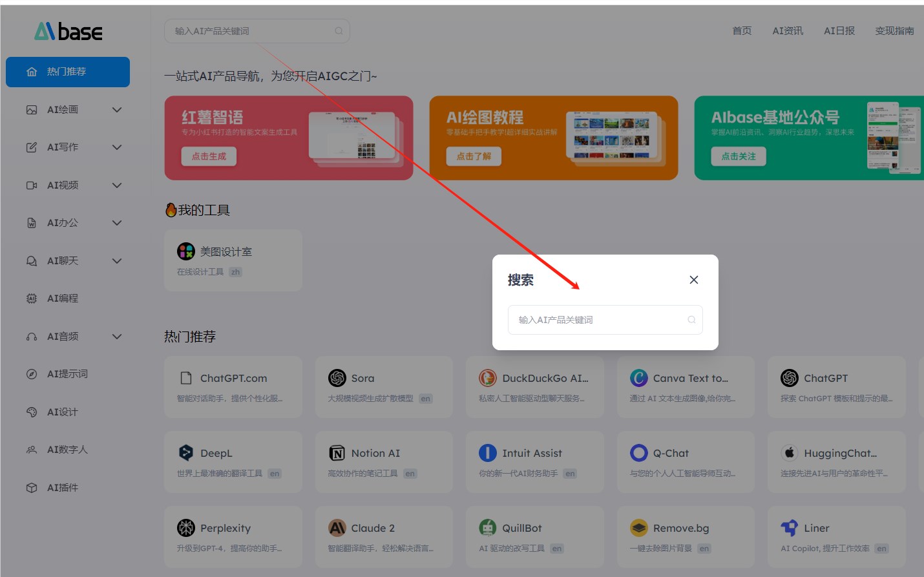Click the Remove.bg logo icon
The width and height of the screenshot is (924, 577).
point(639,528)
